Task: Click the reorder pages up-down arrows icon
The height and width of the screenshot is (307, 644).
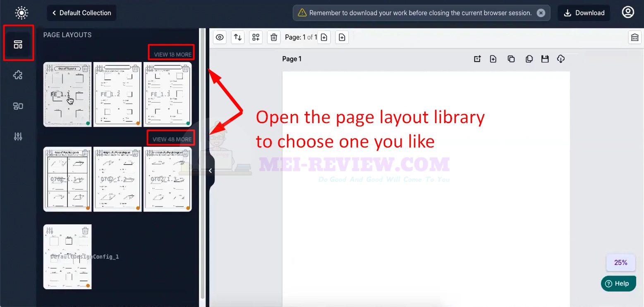Action: click(238, 38)
